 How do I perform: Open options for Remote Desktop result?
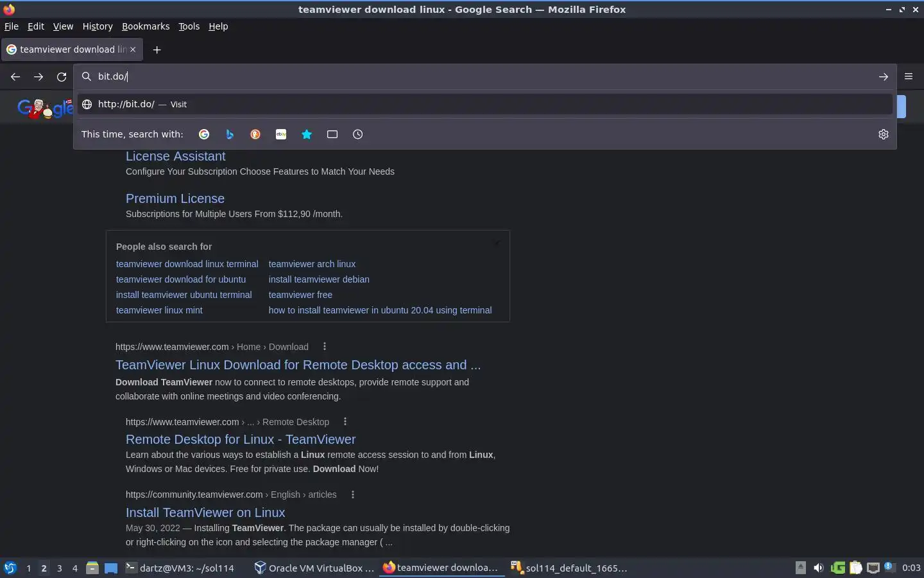point(345,422)
